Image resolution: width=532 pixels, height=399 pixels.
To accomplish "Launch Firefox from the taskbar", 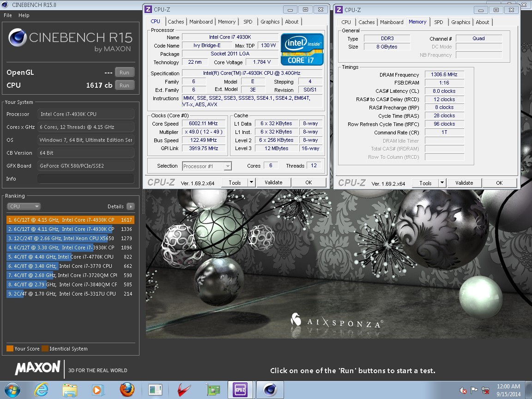I will tap(127, 390).
